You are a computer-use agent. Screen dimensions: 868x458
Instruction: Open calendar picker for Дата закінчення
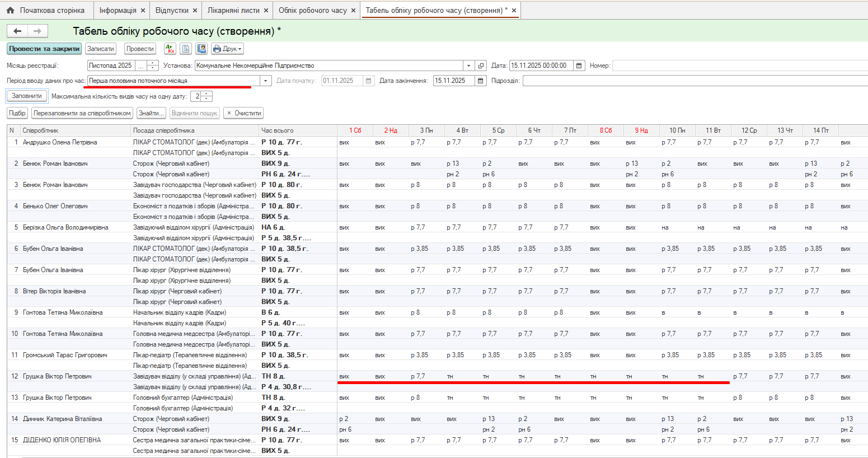[481, 81]
